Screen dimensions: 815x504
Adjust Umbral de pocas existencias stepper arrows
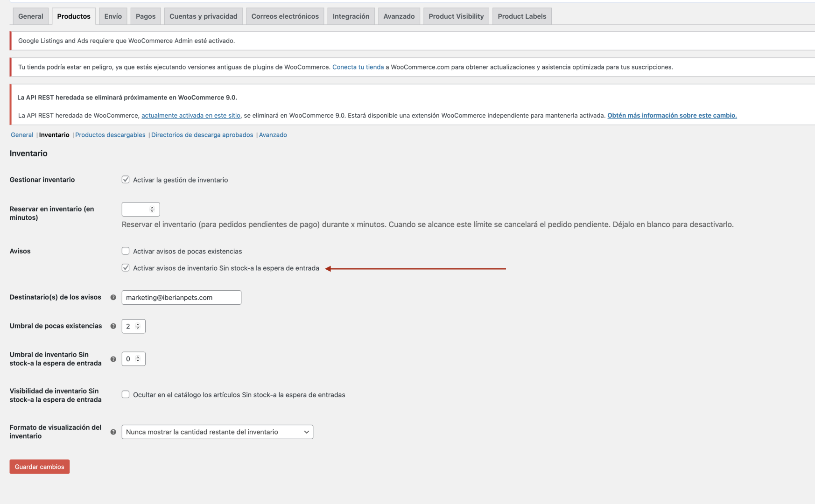point(138,326)
